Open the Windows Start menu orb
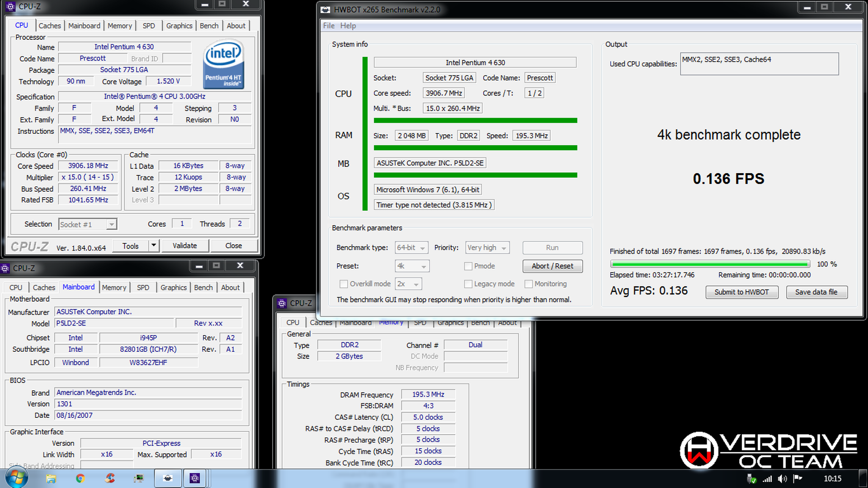The width and height of the screenshot is (868, 488). 17,478
